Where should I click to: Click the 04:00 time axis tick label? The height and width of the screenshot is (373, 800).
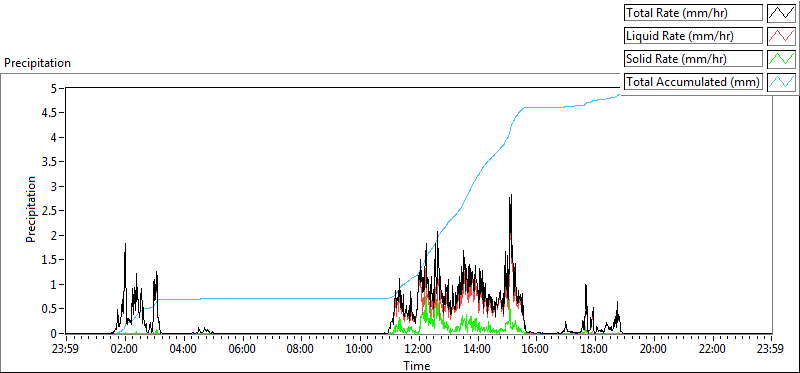point(184,350)
